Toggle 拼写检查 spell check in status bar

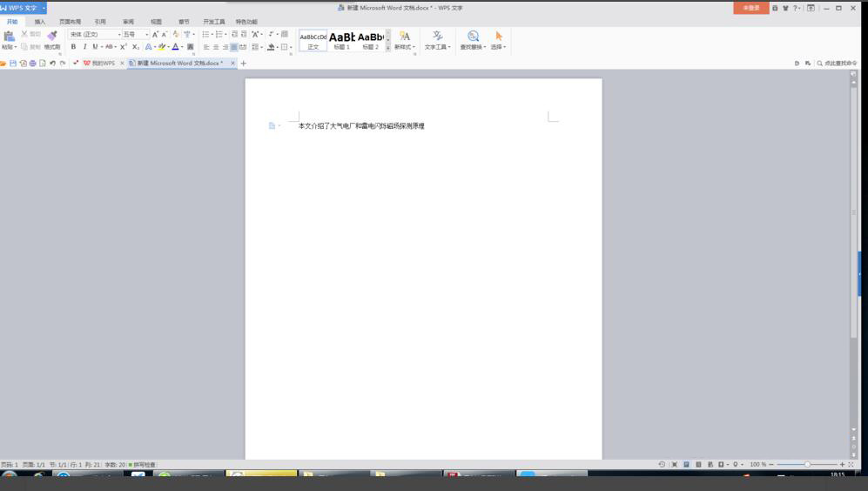142,464
